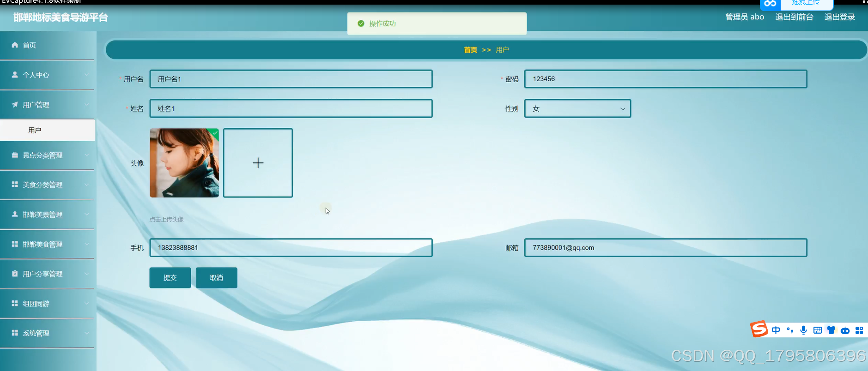Image resolution: width=868 pixels, height=371 pixels.
Task: Click 退出到前台 in the header
Action: click(794, 17)
